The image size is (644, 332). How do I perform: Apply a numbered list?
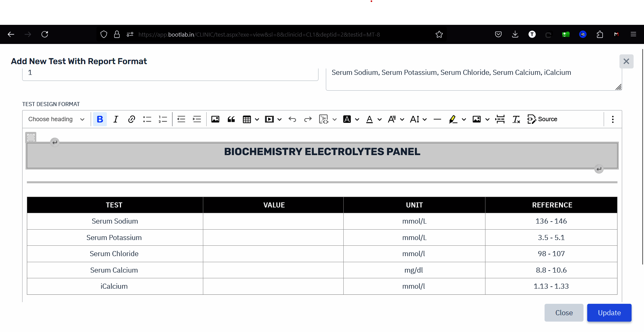163,119
